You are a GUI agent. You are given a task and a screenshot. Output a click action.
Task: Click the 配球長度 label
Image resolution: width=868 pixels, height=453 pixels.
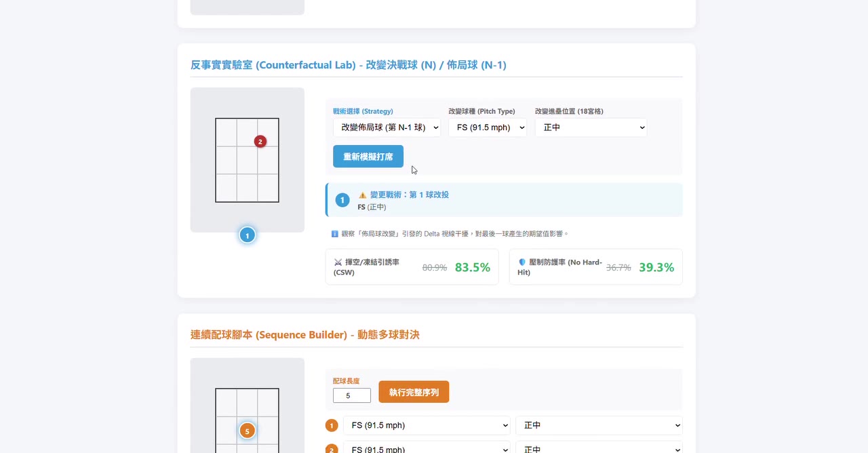347,381
